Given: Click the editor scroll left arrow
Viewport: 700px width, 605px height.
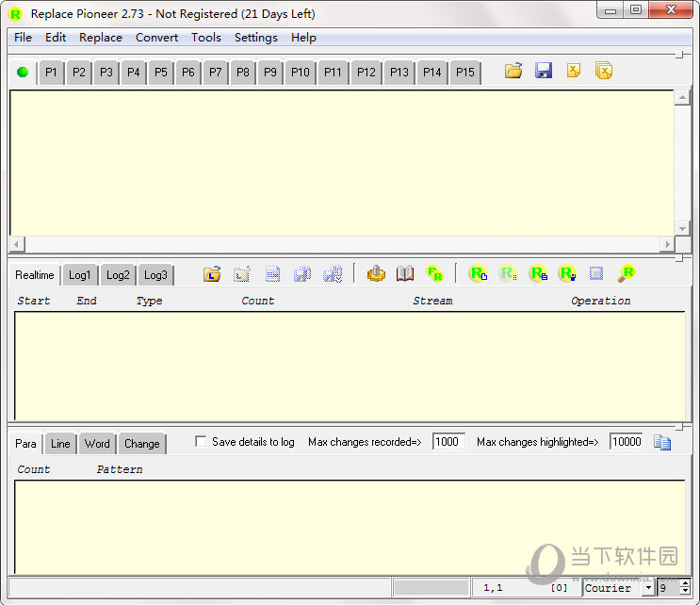Looking at the screenshot, I should tap(17, 244).
